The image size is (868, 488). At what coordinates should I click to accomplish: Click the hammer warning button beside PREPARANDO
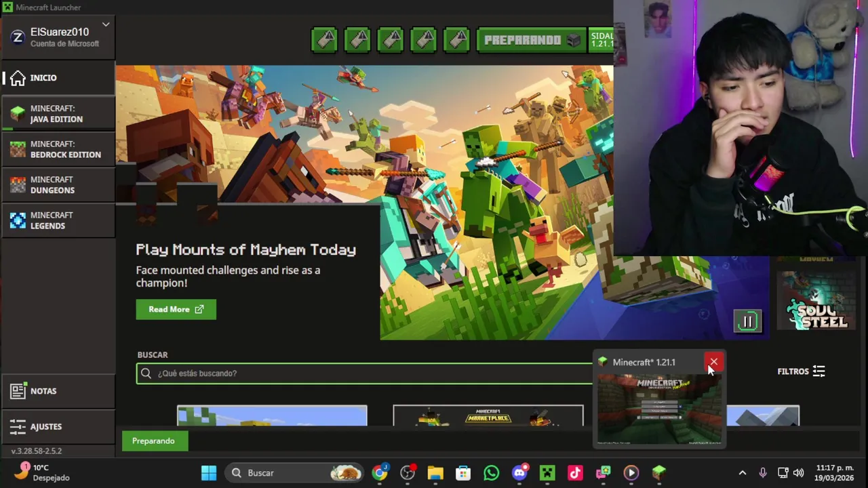(x=457, y=40)
